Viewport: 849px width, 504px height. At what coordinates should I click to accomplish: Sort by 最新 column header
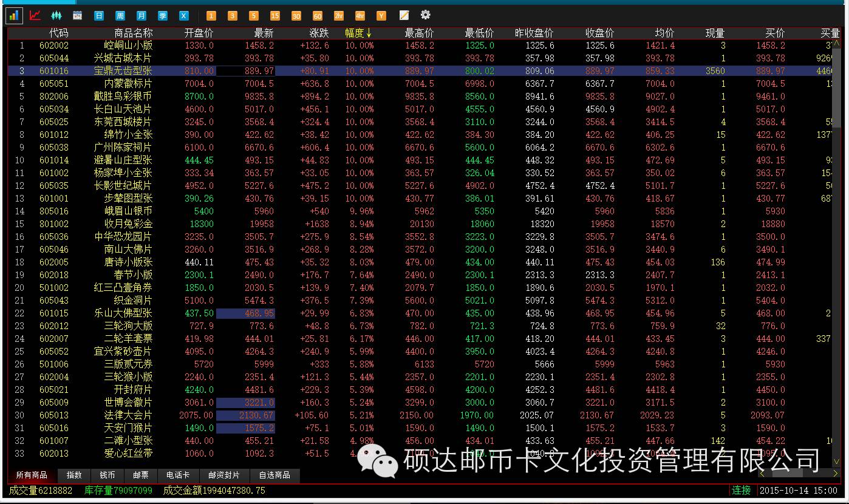pos(264,33)
